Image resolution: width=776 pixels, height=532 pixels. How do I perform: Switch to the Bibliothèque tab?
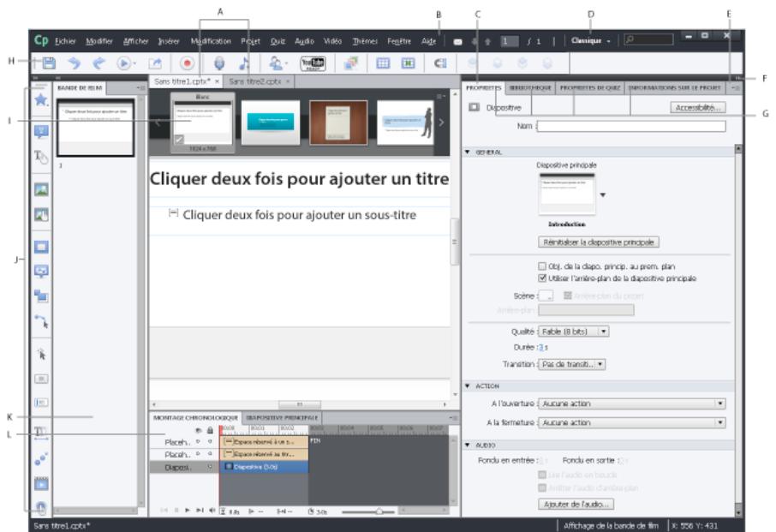[x=530, y=87]
